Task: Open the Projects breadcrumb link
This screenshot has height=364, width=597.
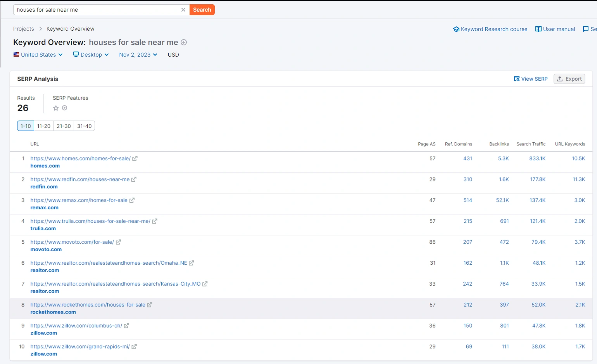Action: pos(24,29)
